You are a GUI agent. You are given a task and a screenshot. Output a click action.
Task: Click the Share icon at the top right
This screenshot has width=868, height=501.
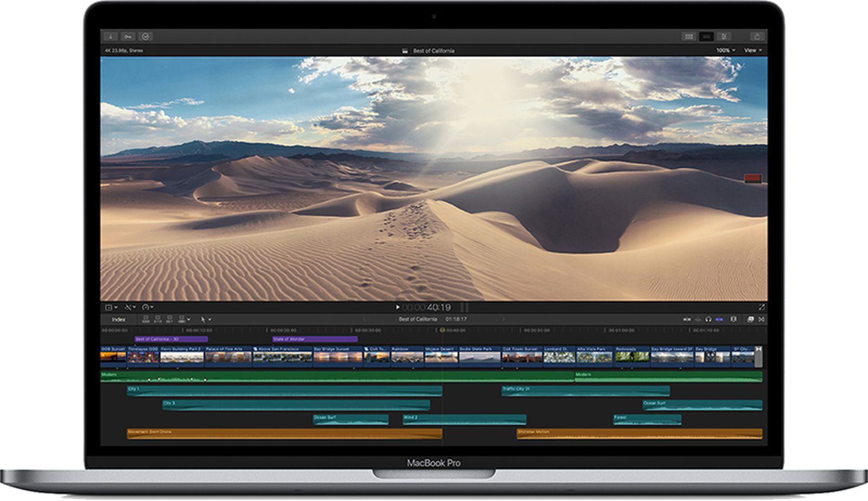coord(756,37)
